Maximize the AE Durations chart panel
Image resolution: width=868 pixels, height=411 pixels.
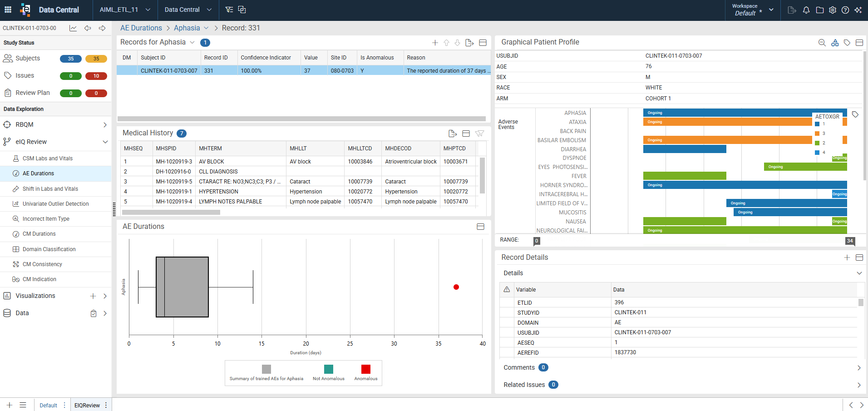coord(481,227)
